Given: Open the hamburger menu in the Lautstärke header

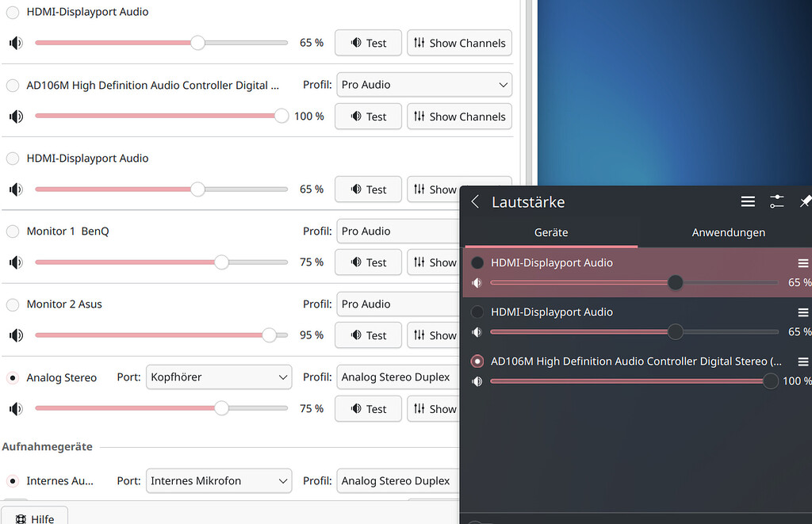Looking at the screenshot, I should tap(748, 201).
